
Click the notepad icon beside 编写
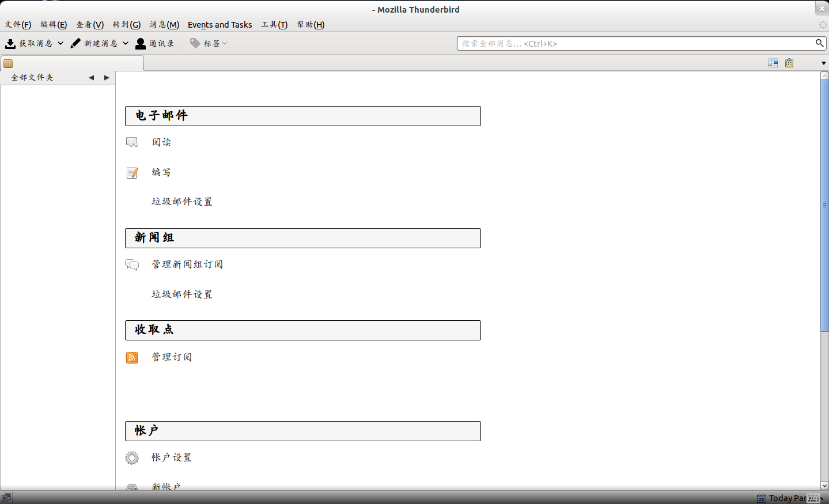point(132,173)
